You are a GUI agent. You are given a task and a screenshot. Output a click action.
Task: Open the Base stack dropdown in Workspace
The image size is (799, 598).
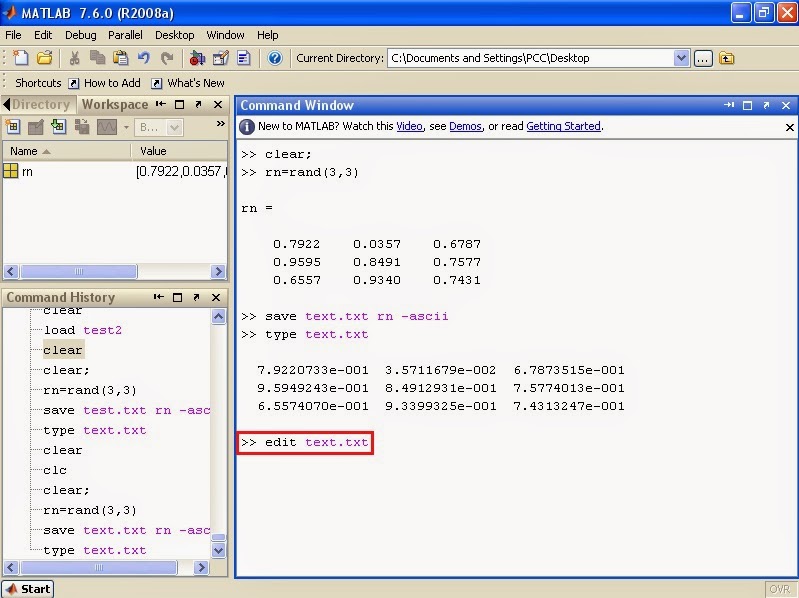(x=158, y=127)
